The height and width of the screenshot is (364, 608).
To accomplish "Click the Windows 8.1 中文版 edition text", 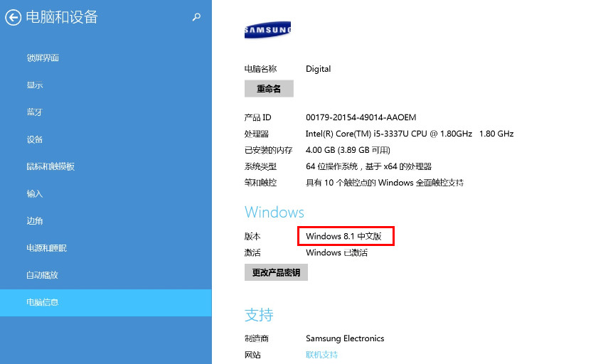I will pos(343,236).
